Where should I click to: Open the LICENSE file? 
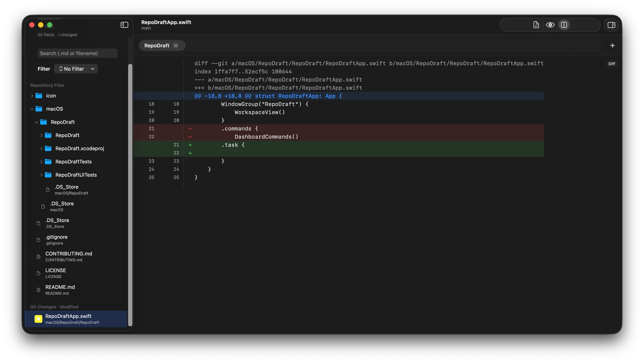[76, 273]
